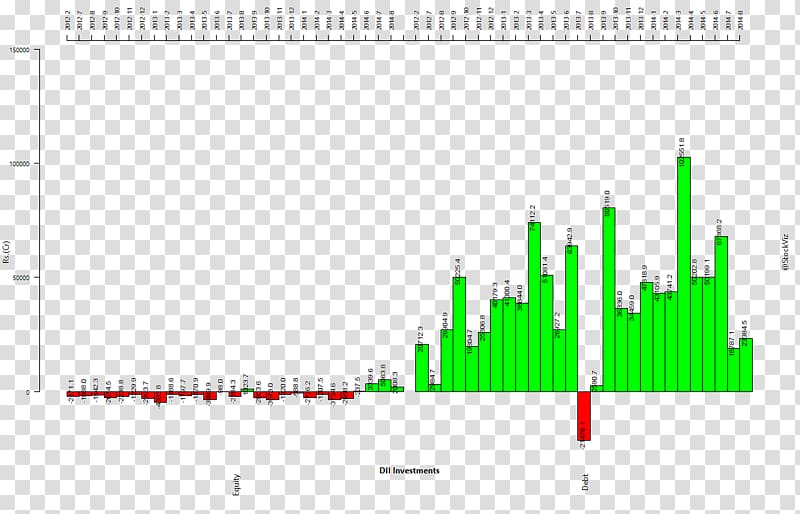Select the Debt bar labeled 63942.9
800x514 pixels.
point(571,319)
